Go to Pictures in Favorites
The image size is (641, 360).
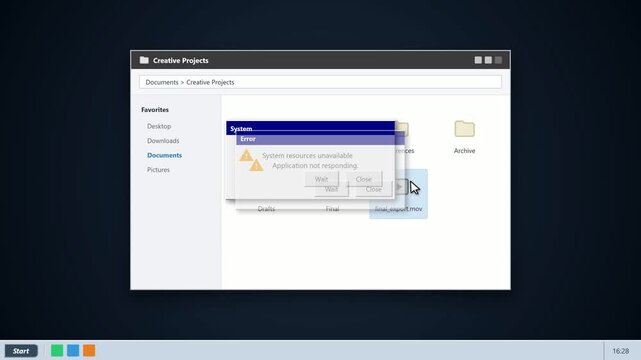pos(158,170)
